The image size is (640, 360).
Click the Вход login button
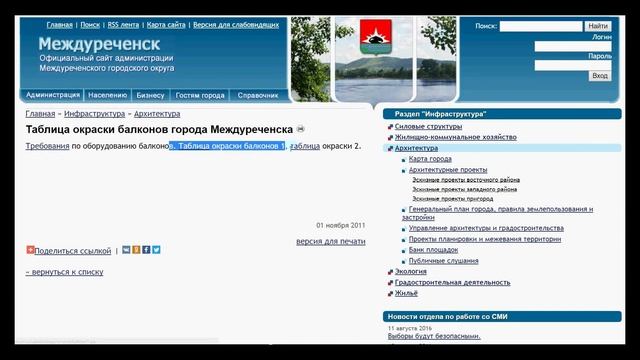(600, 76)
